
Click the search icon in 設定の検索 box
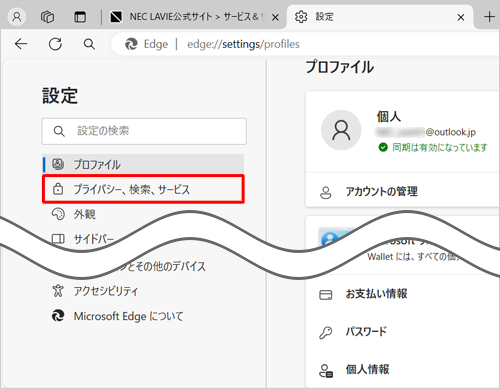tap(59, 131)
